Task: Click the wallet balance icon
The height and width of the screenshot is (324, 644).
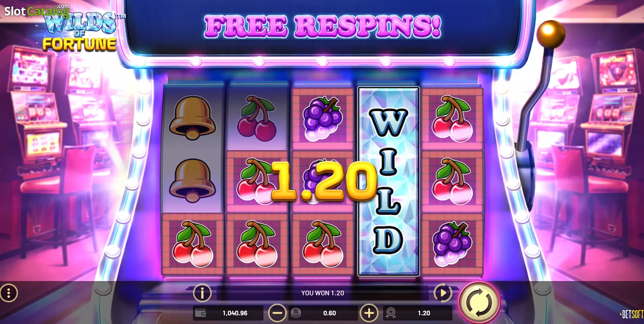Action: click(201, 313)
